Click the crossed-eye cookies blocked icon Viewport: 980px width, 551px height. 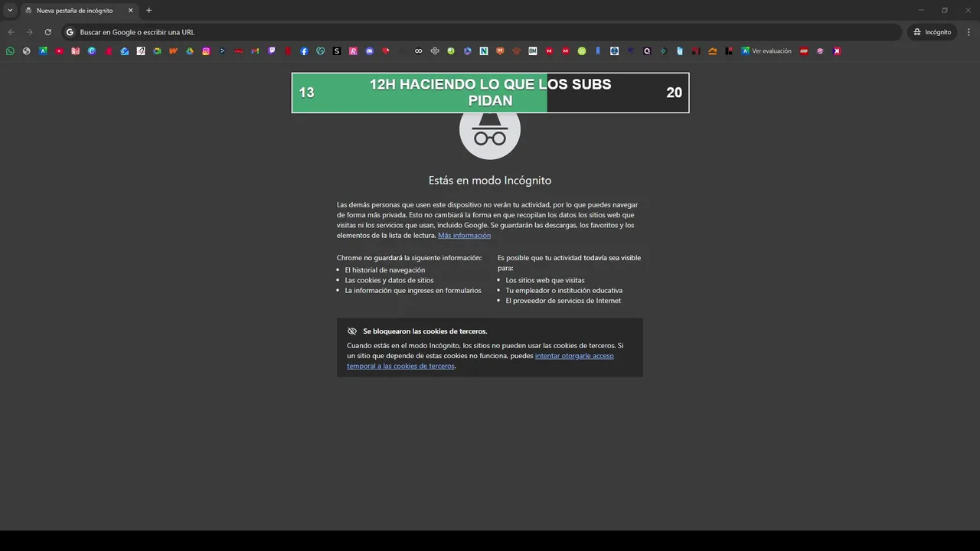coord(352,331)
